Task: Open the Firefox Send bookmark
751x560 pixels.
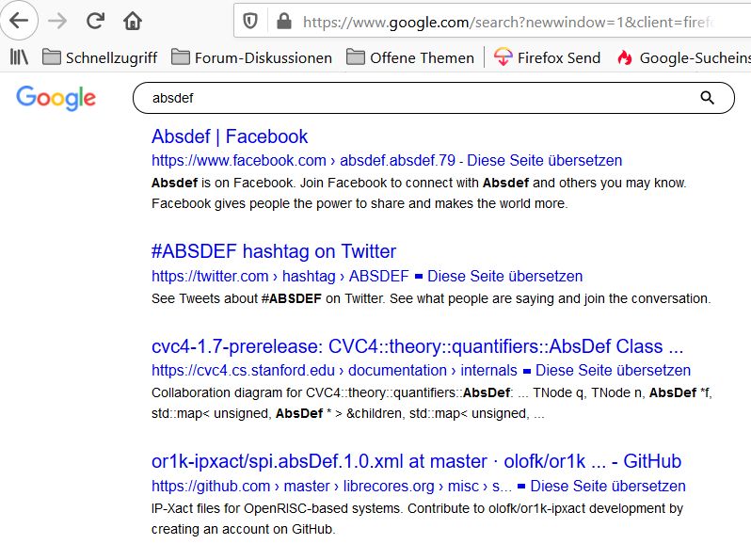Action: coord(547,57)
